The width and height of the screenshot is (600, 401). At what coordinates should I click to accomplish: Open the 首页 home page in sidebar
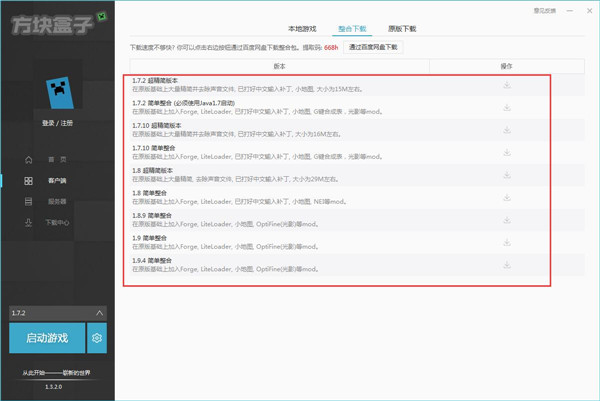[x=57, y=160]
